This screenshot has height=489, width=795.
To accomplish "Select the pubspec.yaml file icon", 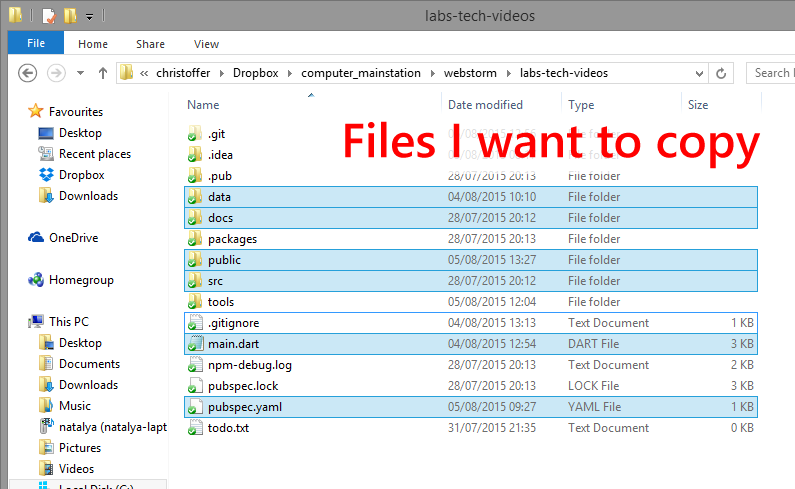I will click(x=195, y=407).
